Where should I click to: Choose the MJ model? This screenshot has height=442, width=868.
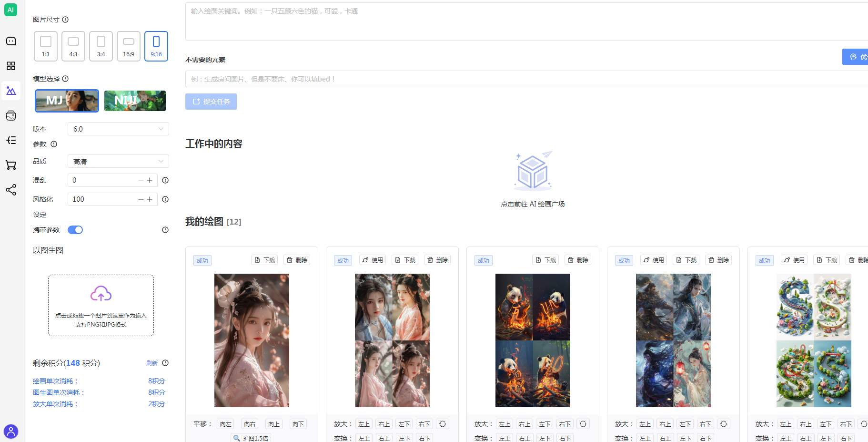67,101
